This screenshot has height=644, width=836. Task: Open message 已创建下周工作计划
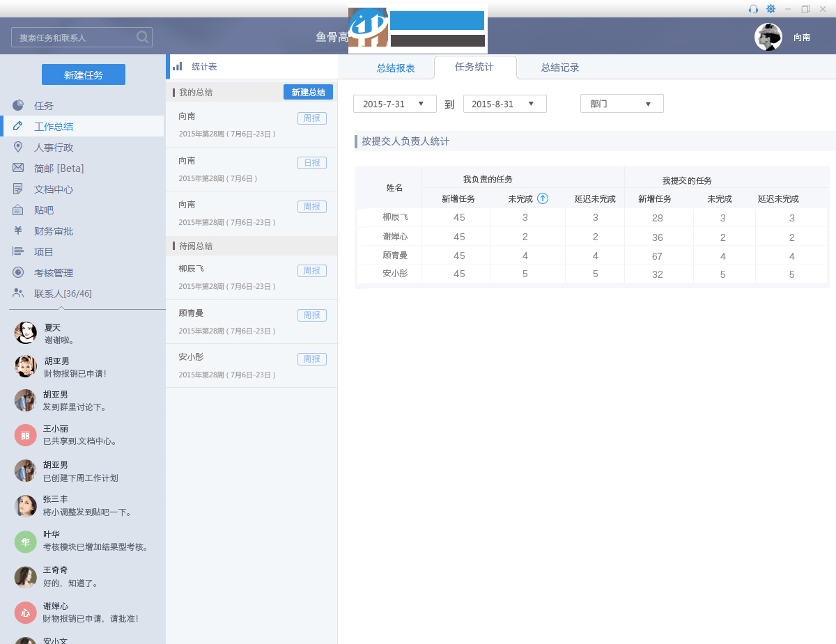pos(81,478)
